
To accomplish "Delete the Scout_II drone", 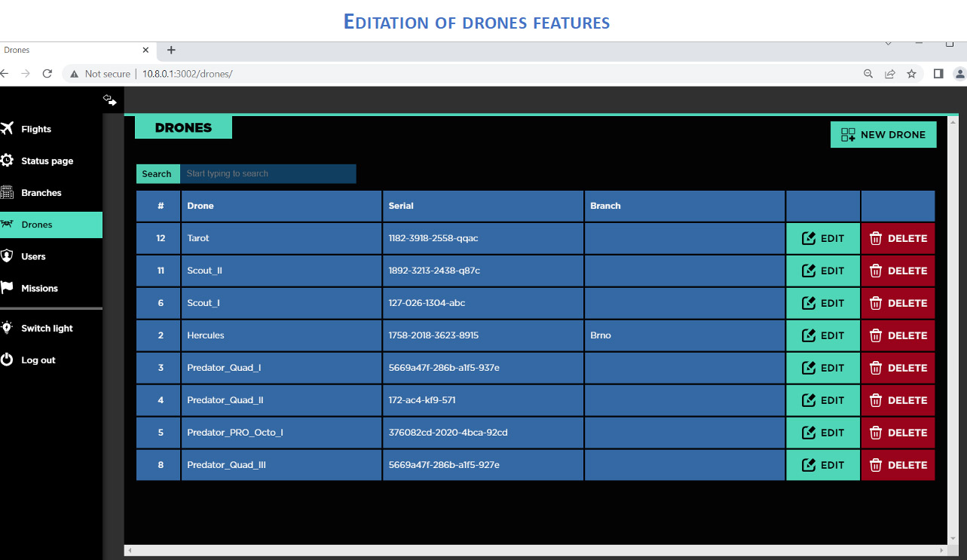I will tap(898, 271).
